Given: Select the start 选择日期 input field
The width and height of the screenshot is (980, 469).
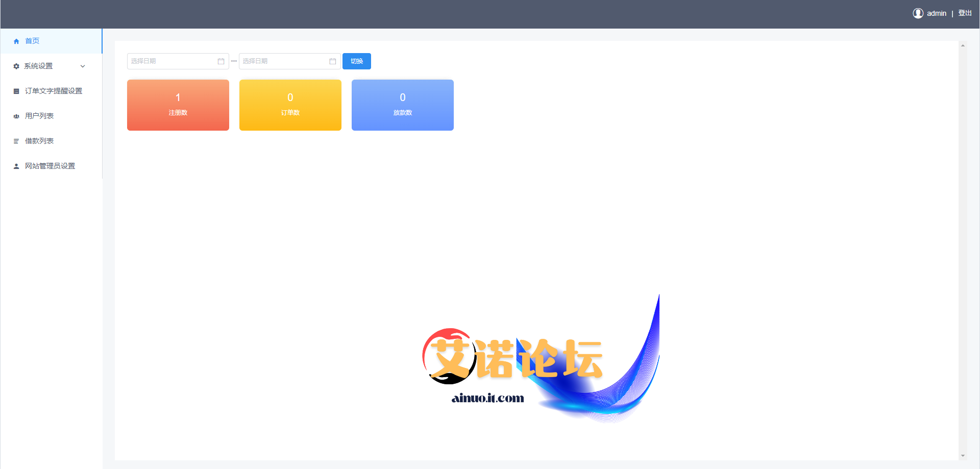Looking at the screenshot, I should pyautogui.click(x=178, y=61).
